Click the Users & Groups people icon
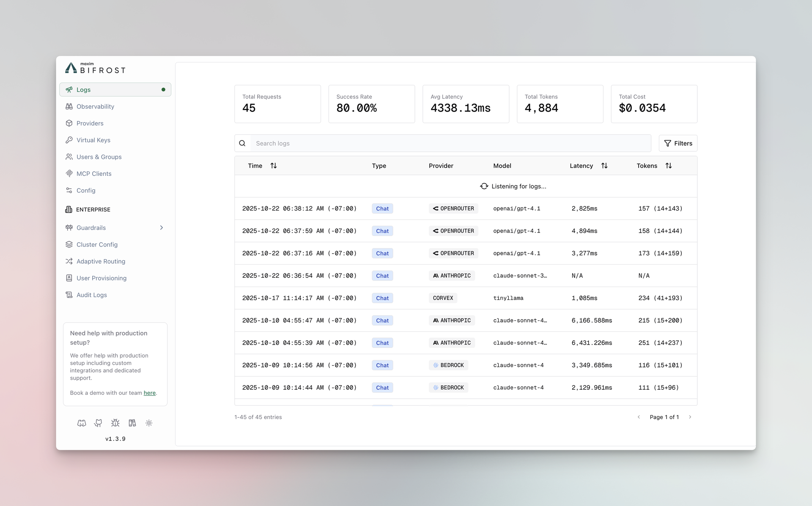Viewport: 812px width, 506px height. (x=69, y=157)
